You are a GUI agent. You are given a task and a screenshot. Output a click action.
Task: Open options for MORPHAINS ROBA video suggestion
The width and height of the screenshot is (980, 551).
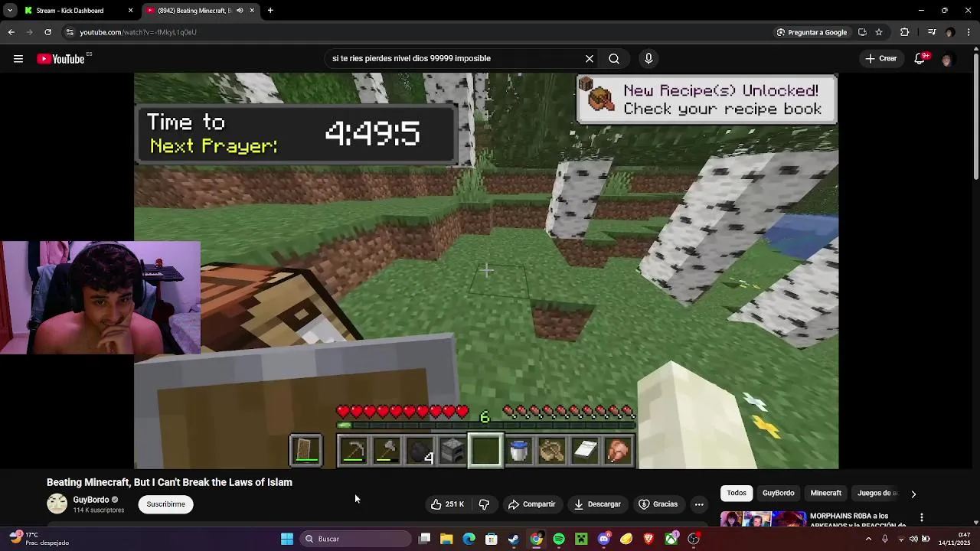pos(922,518)
